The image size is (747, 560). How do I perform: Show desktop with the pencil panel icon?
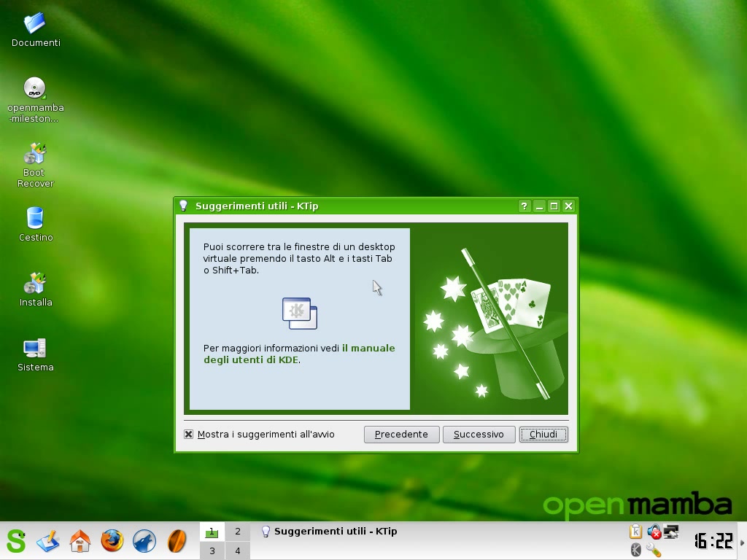pos(48,541)
